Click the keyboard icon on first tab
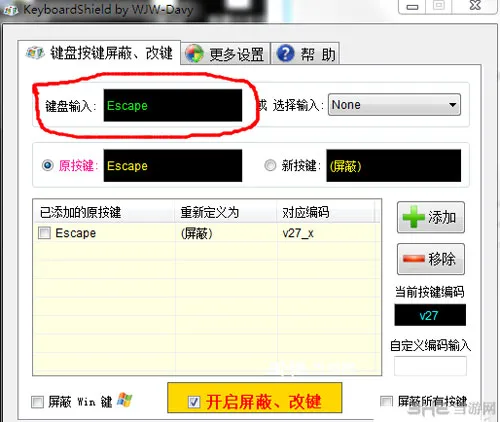The image size is (500, 422). [x=35, y=53]
